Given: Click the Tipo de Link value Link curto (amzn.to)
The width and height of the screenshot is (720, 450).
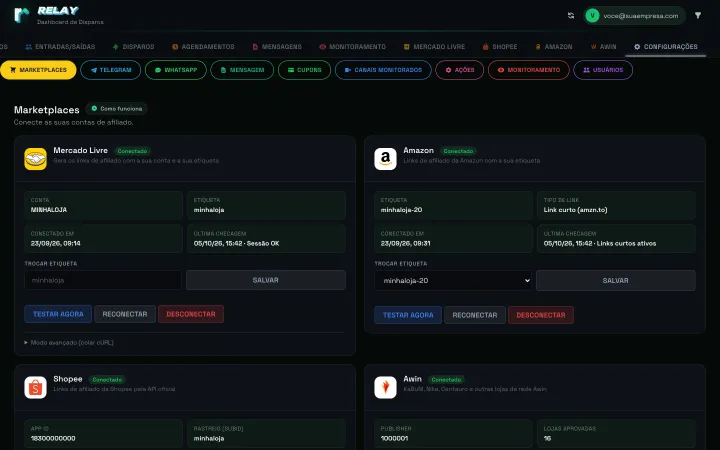Looking at the screenshot, I should pyautogui.click(x=575, y=210).
